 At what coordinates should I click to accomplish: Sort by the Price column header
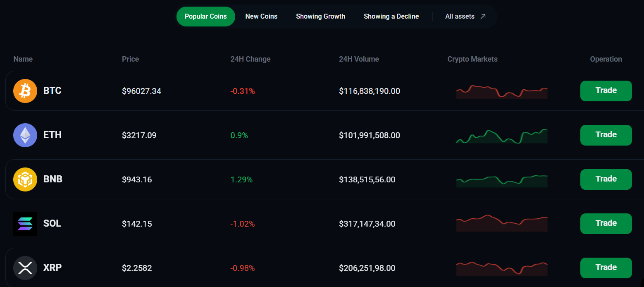[x=130, y=59]
